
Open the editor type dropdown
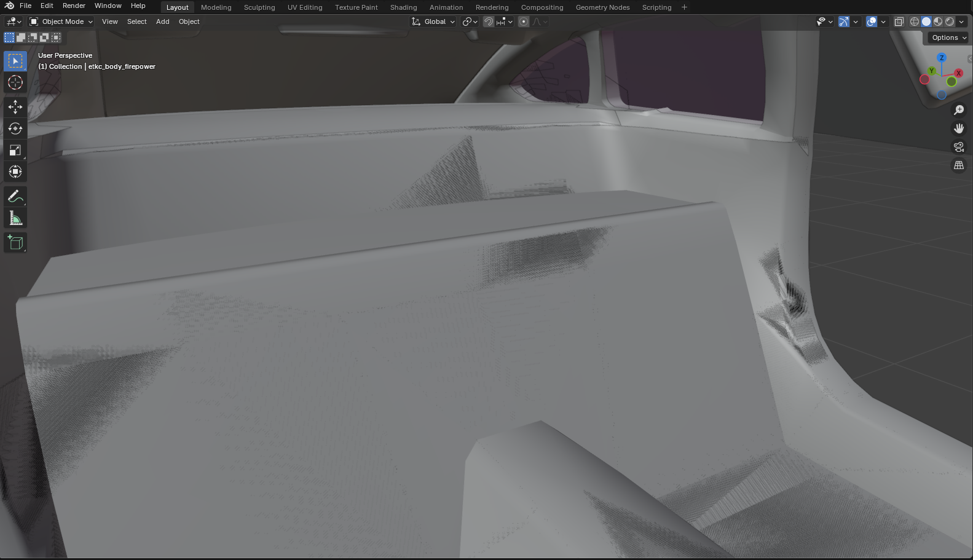pos(14,22)
